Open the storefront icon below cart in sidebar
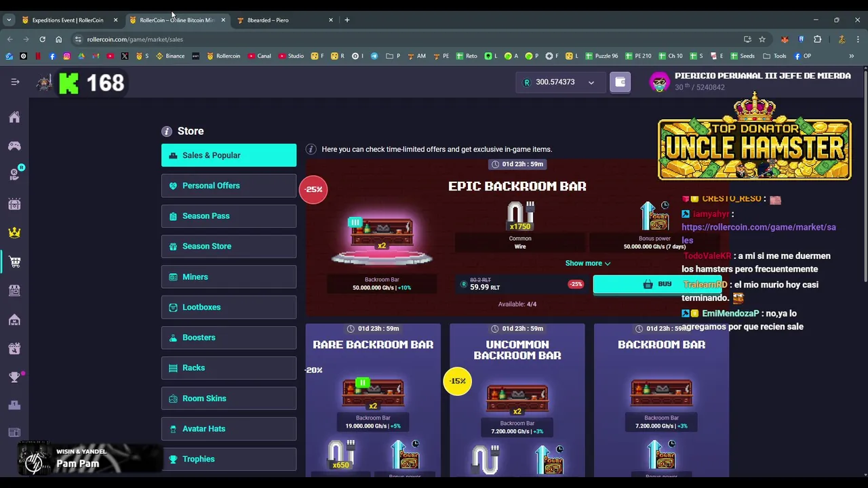The image size is (868, 488). [14, 290]
